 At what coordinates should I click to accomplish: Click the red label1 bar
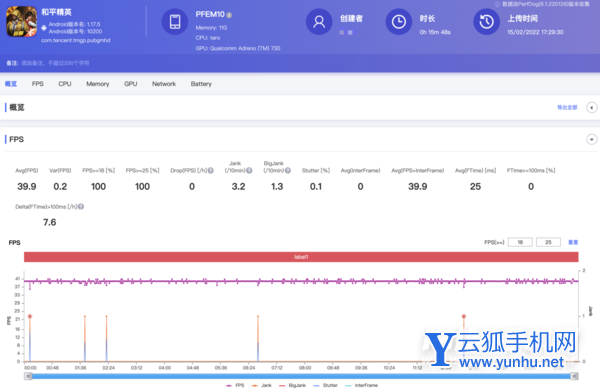pyautogui.click(x=301, y=257)
